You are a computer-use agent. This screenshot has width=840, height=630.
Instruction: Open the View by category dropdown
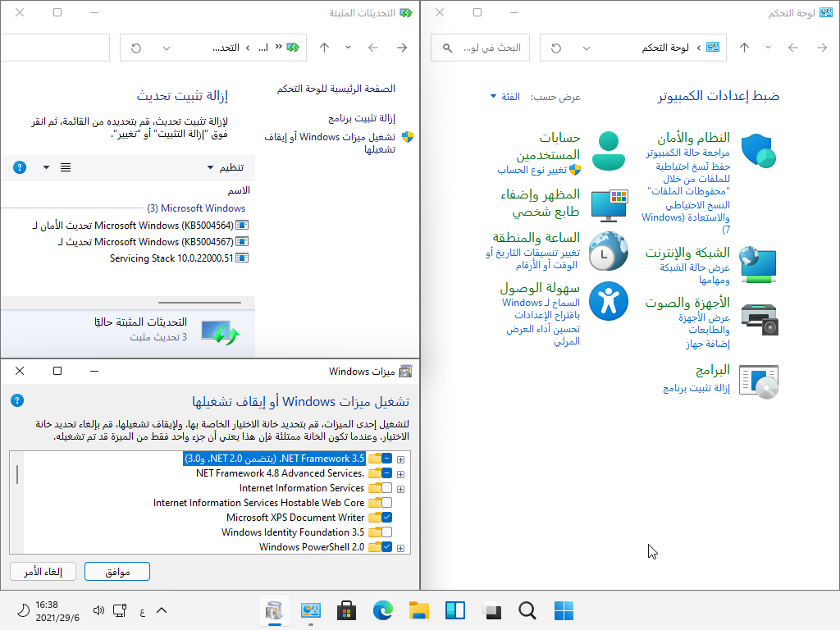point(505,97)
